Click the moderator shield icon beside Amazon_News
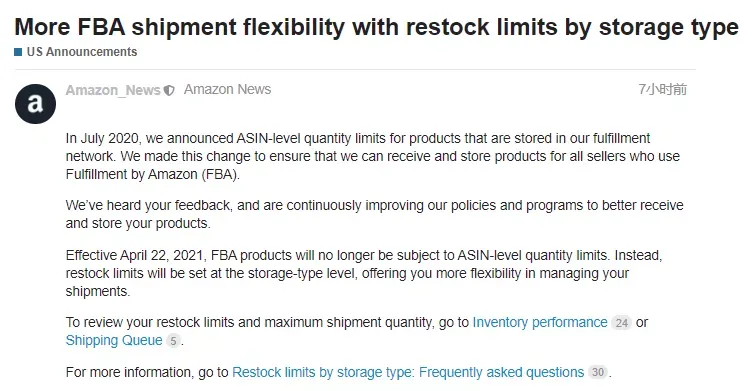The width and height of the screenshot is (753, 391). 169,90
